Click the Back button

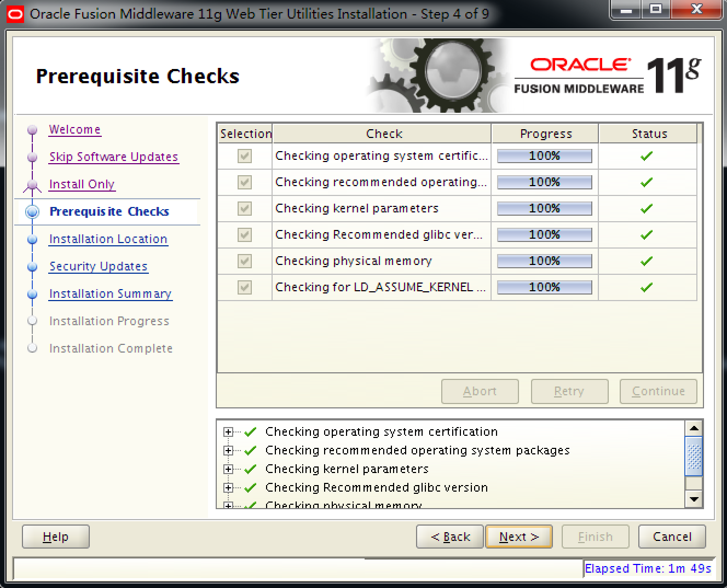(x=450, y=537)
